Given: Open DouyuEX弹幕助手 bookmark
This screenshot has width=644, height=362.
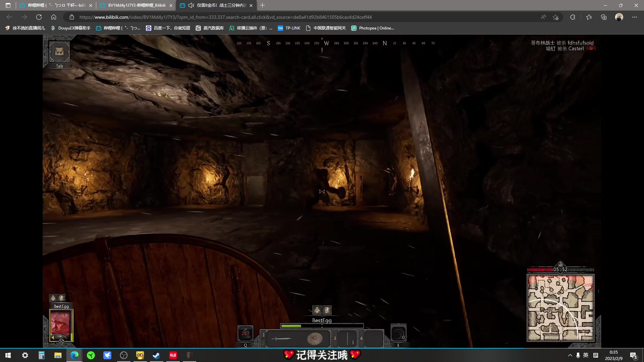Looking at the screenshot, I should pos(71,28).
